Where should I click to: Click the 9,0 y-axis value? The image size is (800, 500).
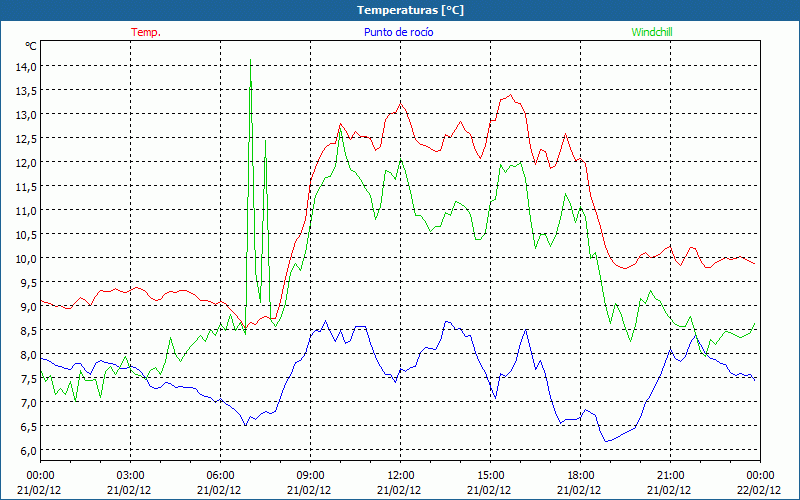click(x=28, y=306)
